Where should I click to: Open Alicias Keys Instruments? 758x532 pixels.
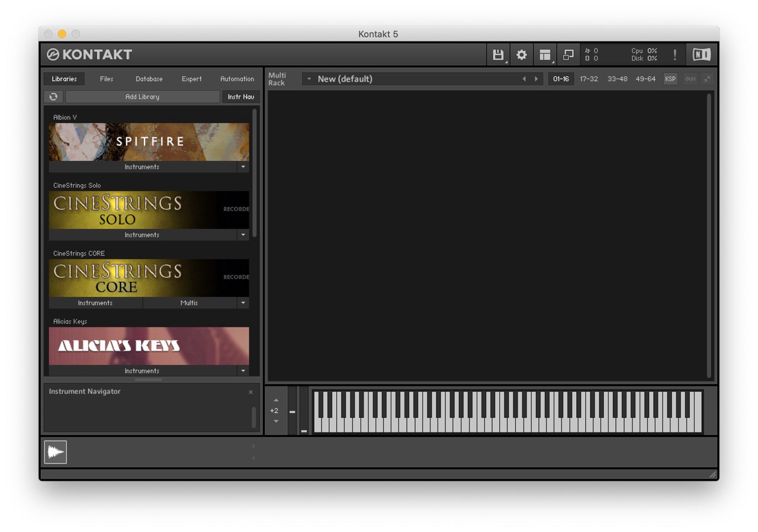click(x=142, y=371)
